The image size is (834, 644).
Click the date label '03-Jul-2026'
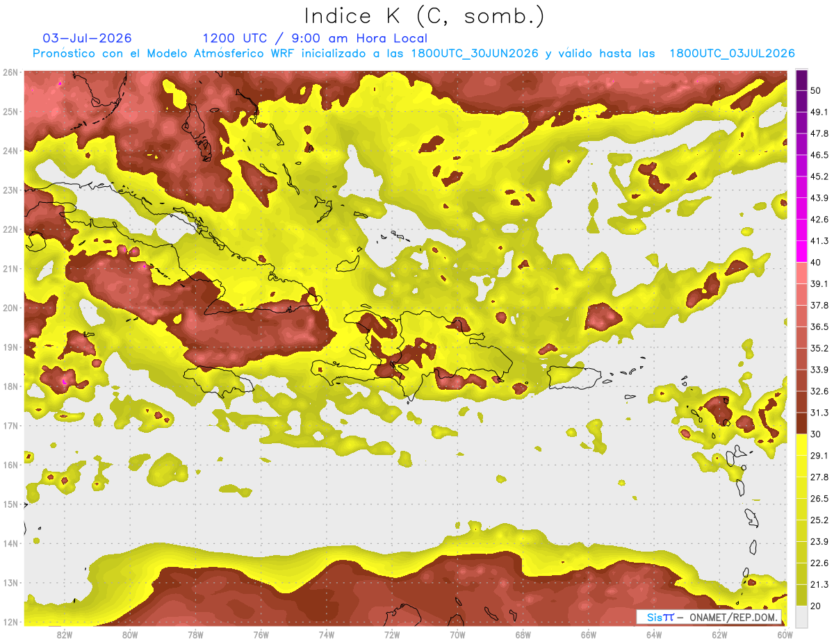coord(87,38)
